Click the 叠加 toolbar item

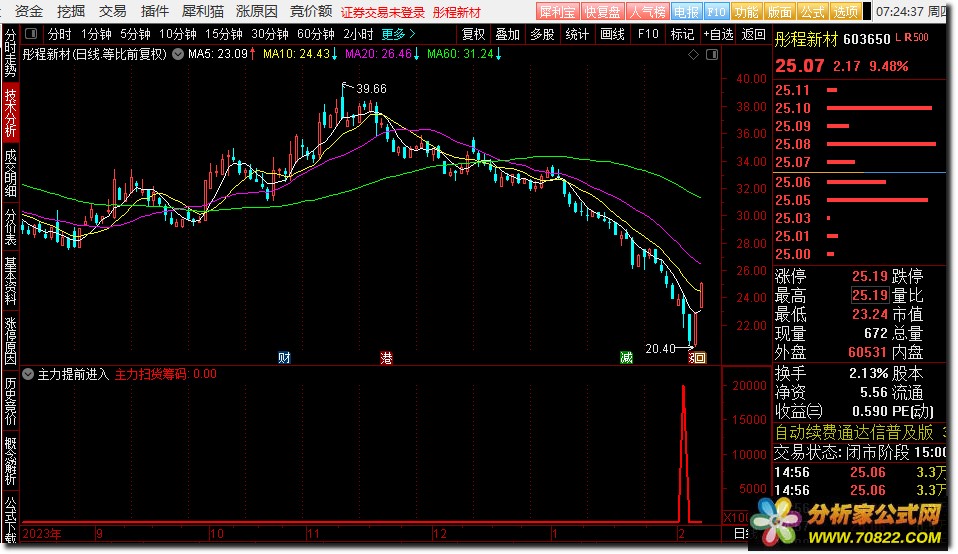pyautogui.click(x=507, y=34)
